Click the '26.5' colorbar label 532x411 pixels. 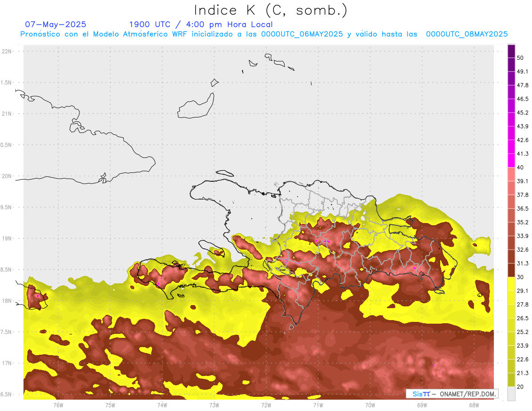523,318
